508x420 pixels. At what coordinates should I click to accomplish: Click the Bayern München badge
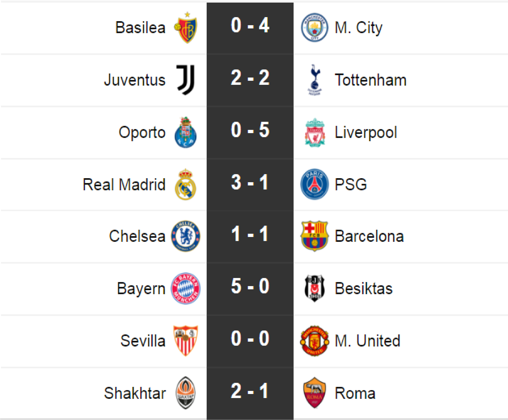(x=185, y=289)
